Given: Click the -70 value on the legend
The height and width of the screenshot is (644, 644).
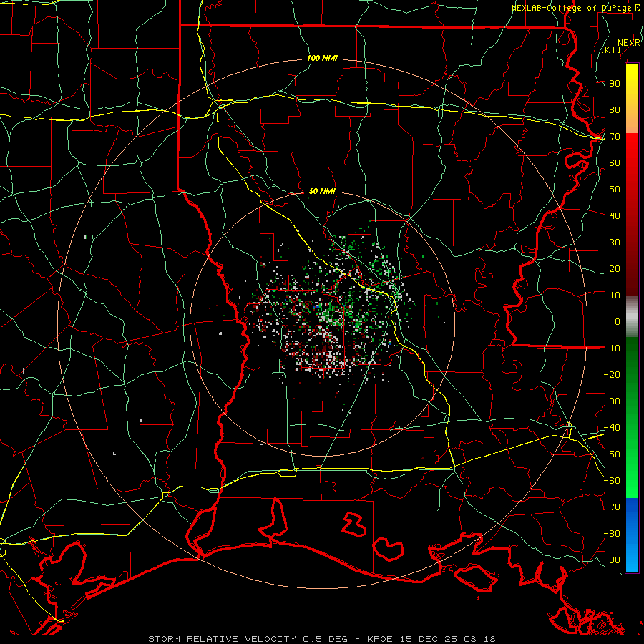Looking at the screenshot, I should click(x=612, y=507).
